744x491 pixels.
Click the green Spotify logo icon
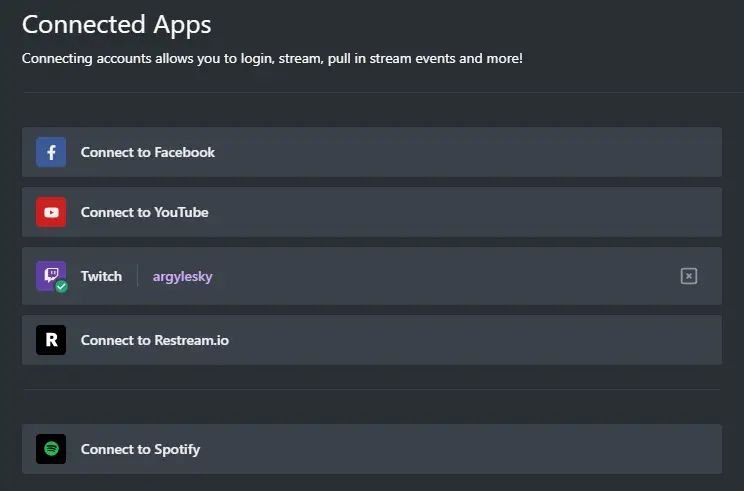click(x=51, y=449)
